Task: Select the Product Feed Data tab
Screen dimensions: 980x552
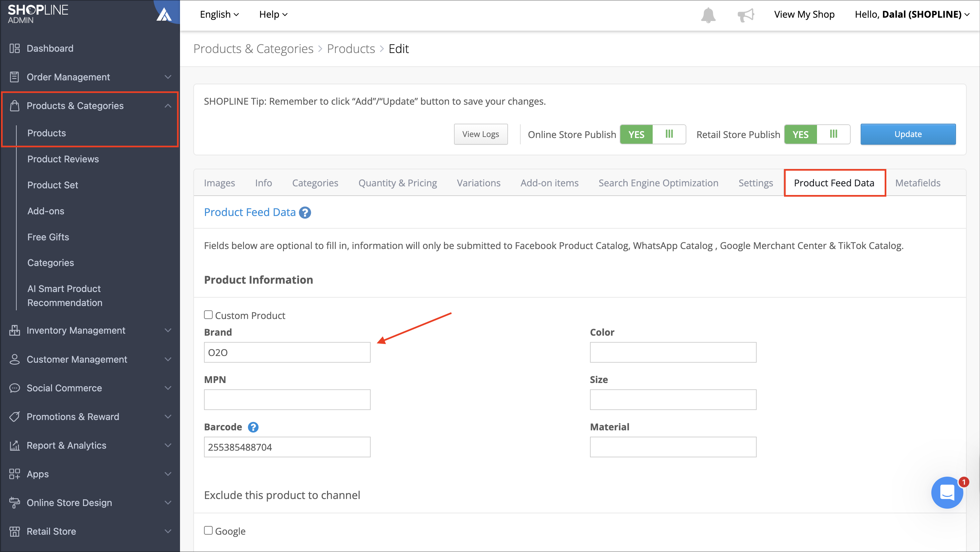Action: [834, 183]
